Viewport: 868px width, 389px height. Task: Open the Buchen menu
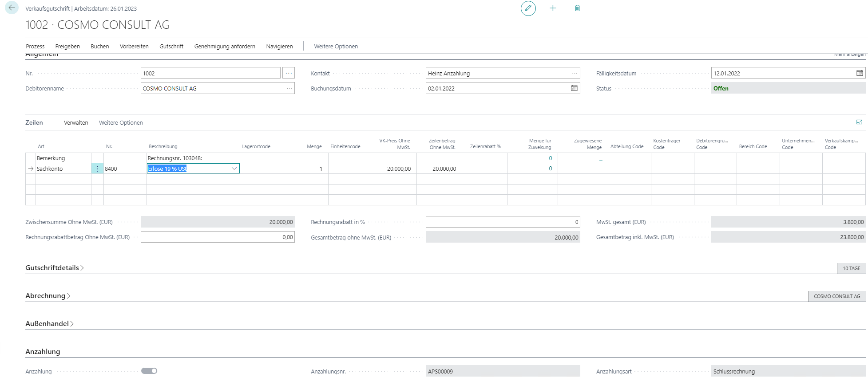tap(99, 47)
